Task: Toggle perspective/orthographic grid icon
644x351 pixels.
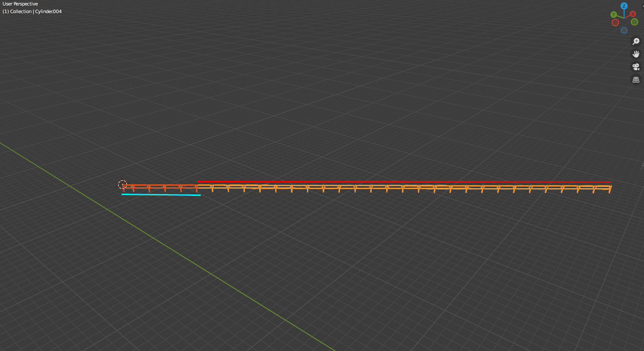Action: 636,80
